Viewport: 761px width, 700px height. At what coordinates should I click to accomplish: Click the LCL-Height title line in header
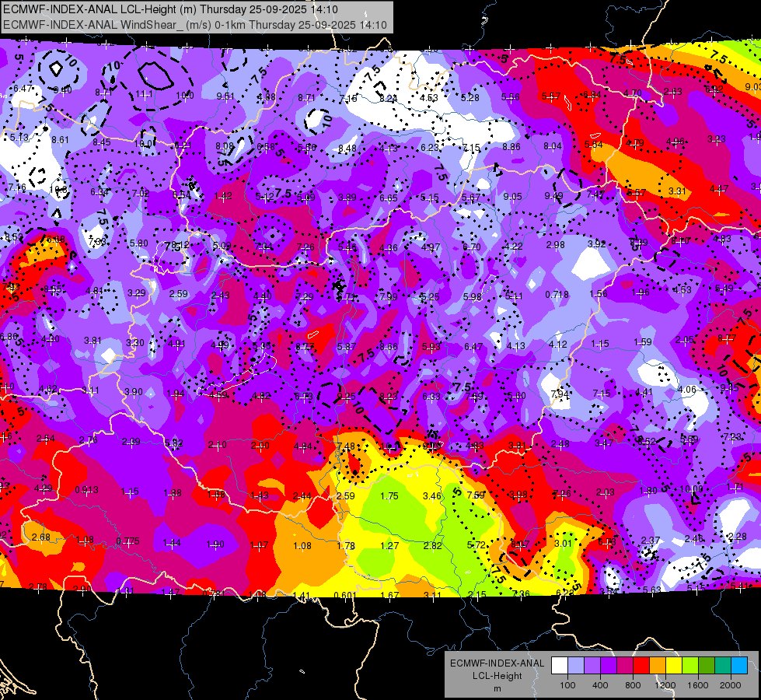pos(170,9)
